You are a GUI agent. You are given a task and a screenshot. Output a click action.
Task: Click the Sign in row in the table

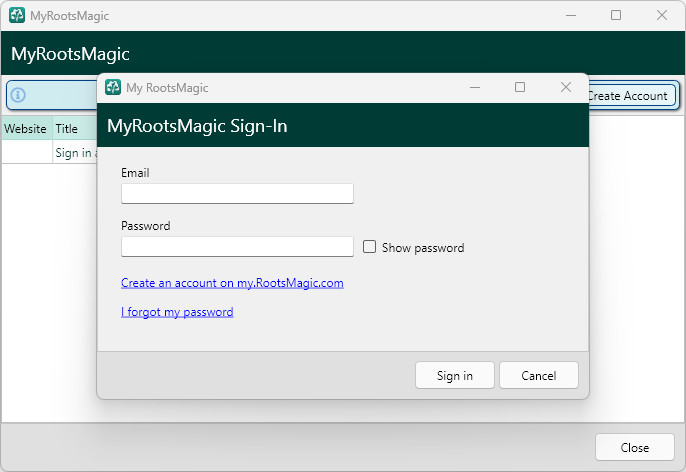(49, 153)
